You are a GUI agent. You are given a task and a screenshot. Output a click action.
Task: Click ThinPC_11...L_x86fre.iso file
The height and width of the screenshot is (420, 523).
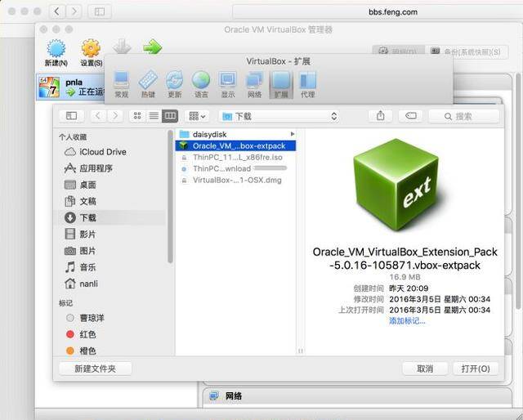click(235, 157)
